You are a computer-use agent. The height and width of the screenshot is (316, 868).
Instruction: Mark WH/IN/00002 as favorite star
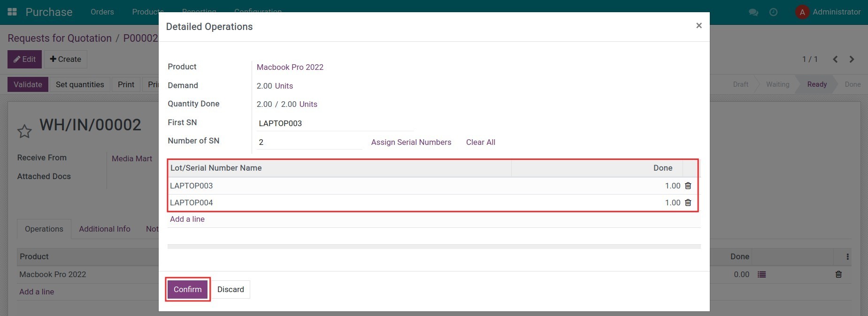[24, 131]
